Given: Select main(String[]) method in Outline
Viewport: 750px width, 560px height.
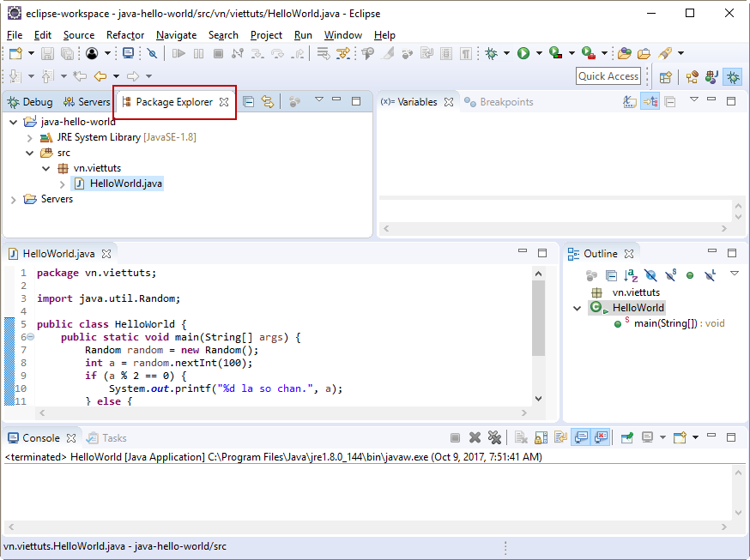Looking at the screenshot, I should click(x=669, y=323).
